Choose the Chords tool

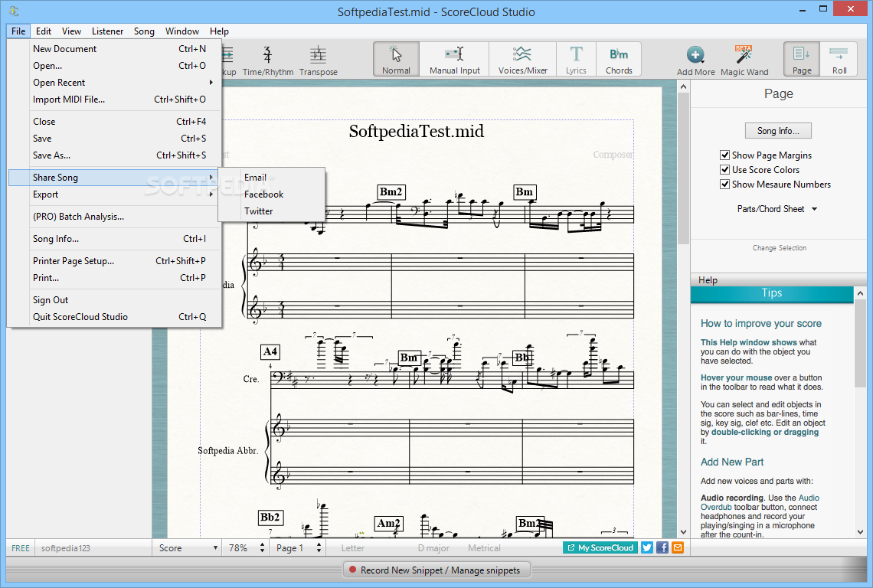[619, 59]
